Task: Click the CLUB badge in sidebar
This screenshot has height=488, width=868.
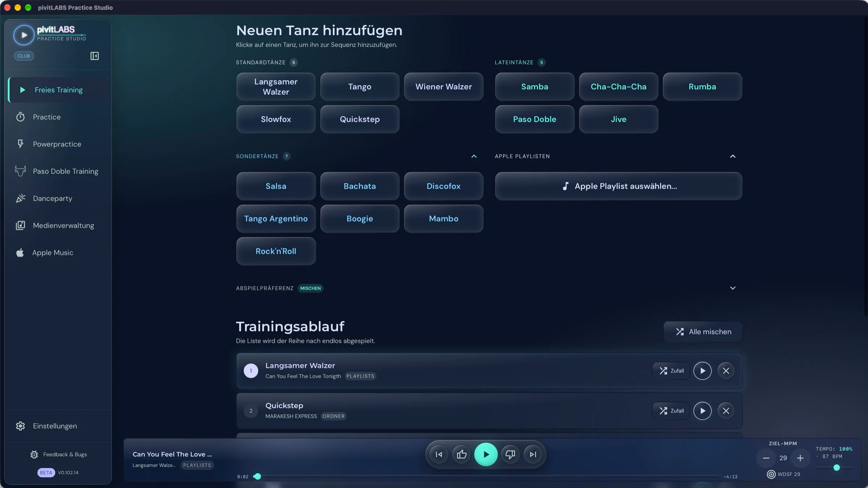Action: point(24,56)
